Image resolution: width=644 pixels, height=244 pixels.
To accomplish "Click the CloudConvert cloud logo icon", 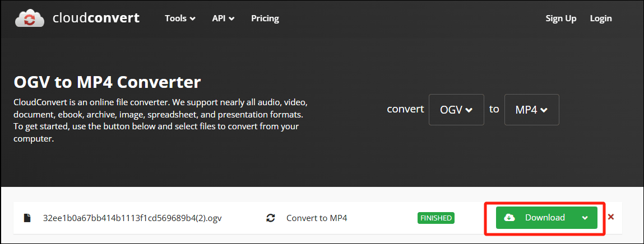I will click(30, 18).
